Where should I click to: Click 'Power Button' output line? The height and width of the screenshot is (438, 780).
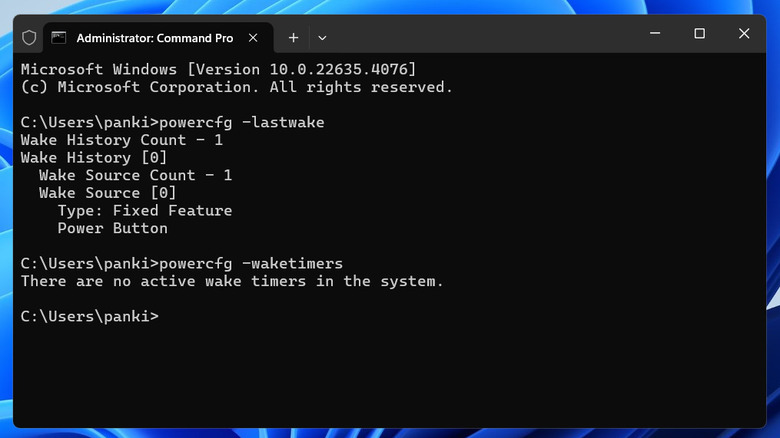point(112,228)
